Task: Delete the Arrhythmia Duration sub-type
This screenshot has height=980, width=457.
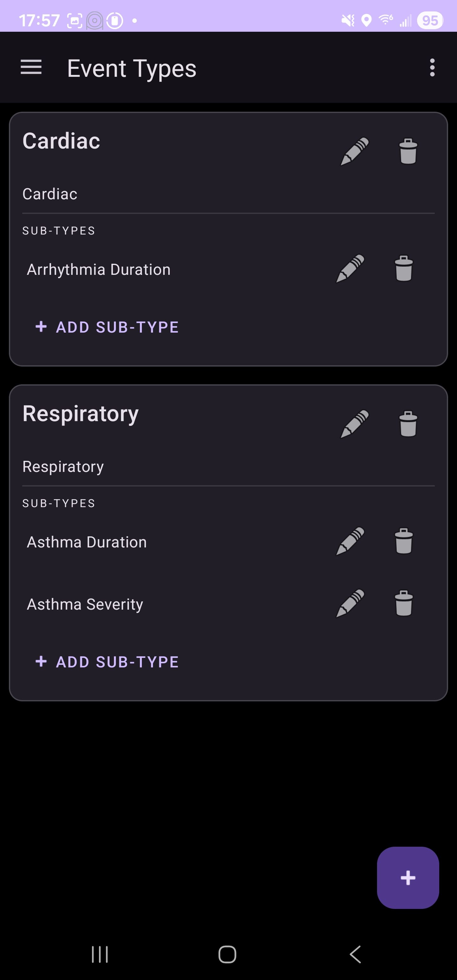Action: click(403, 268)
